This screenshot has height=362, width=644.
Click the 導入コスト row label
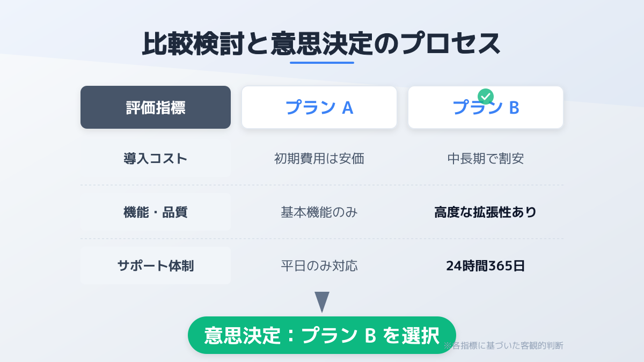[x=156, y=159]
